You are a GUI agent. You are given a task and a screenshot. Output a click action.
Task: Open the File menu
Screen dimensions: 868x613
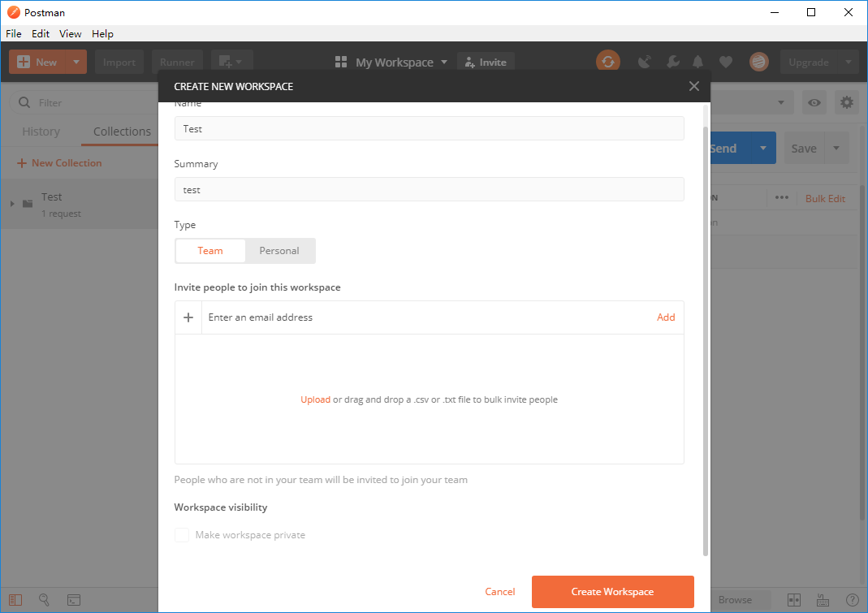13,34
